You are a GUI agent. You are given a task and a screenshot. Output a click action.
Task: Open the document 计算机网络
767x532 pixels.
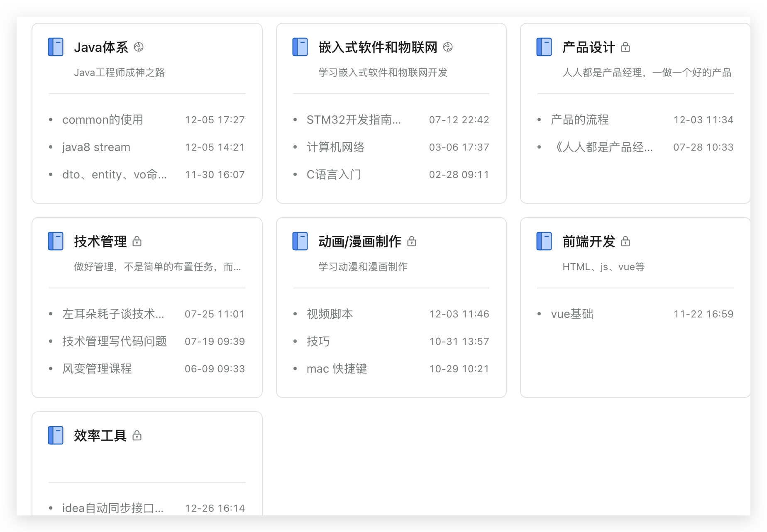click(x=336, y=147)
